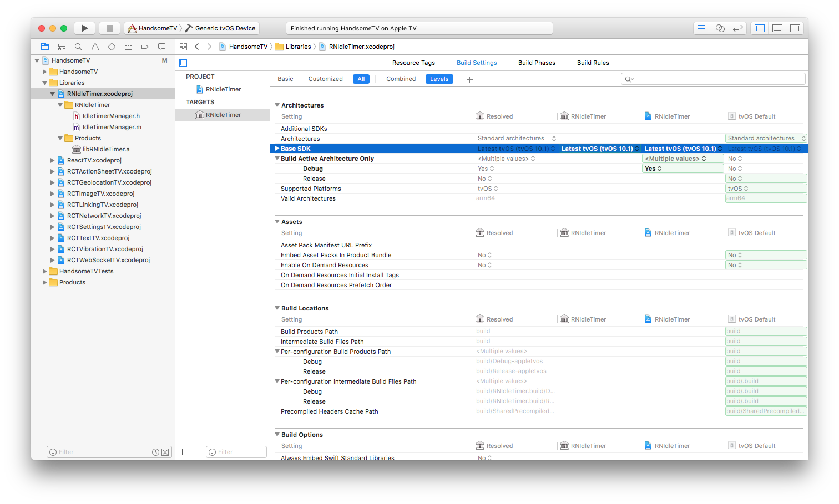This screenshot has height=504, width=839.
Task: Show All build settings
Action: point(361,79)
